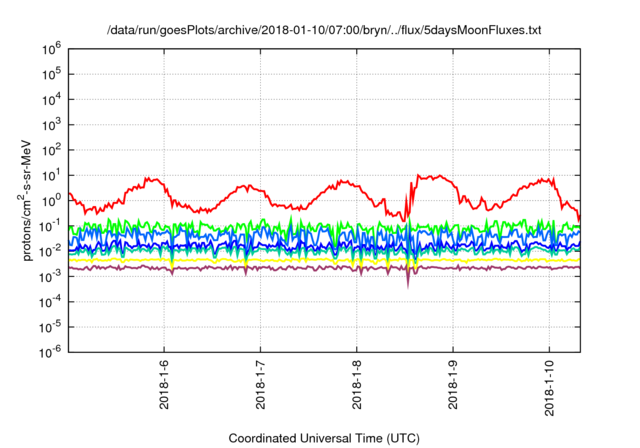Click the 10^-1 y-axis label
Image resolution: width=640 pixels, height=448 pixels.
point(50,227)
